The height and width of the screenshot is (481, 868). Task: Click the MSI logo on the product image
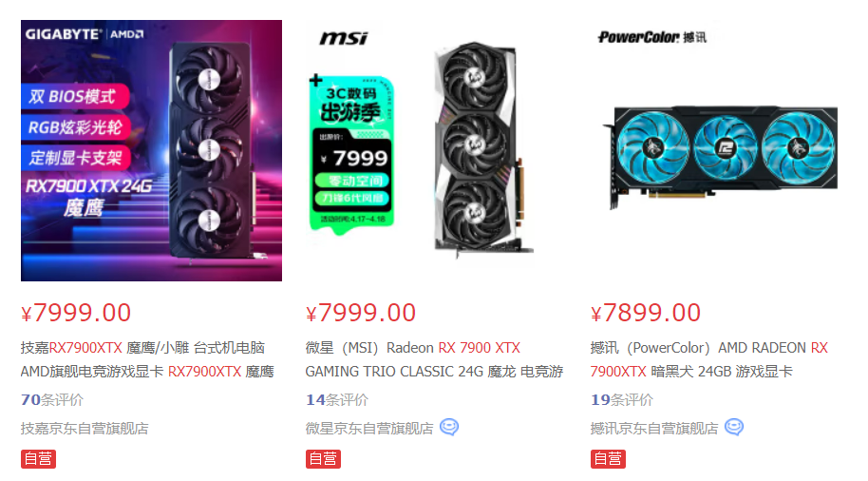[x=344, y=38]
